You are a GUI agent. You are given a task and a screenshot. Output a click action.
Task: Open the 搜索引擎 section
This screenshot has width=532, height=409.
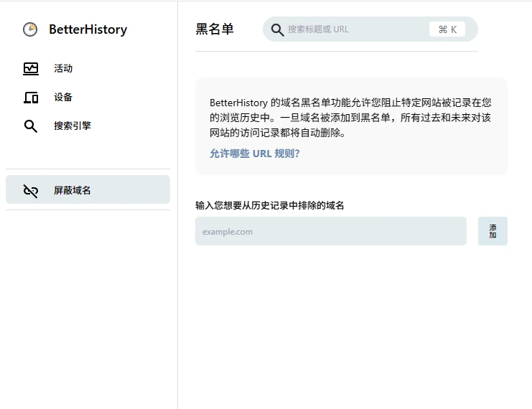pos(72,126)
